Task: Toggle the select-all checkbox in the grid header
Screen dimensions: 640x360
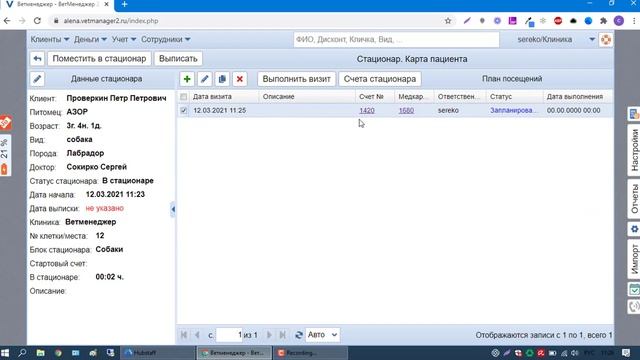Action: tap(184, 97)
